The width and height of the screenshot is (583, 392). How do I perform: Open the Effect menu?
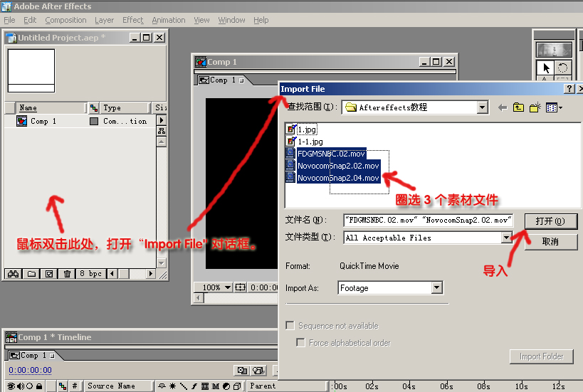click(x=132, y=20)
